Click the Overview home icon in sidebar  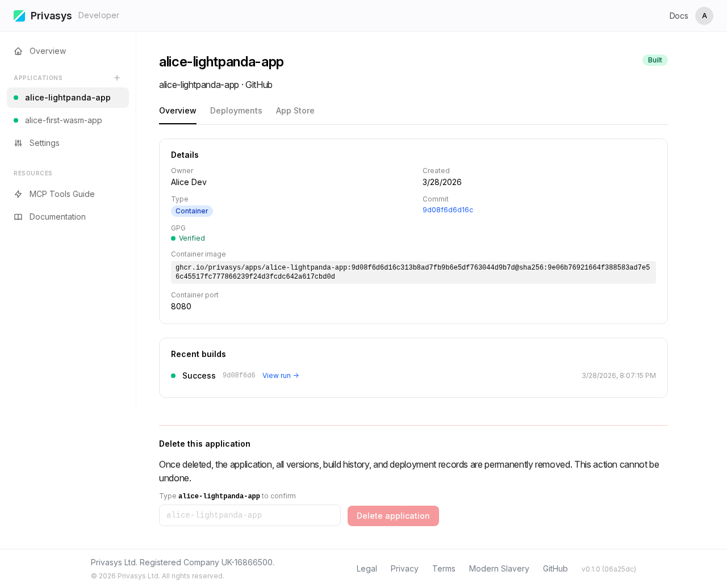[18, 51]
